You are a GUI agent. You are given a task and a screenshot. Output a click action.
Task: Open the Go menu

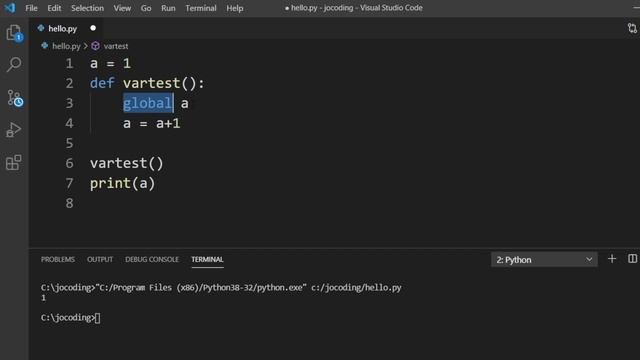click(146, 8)
